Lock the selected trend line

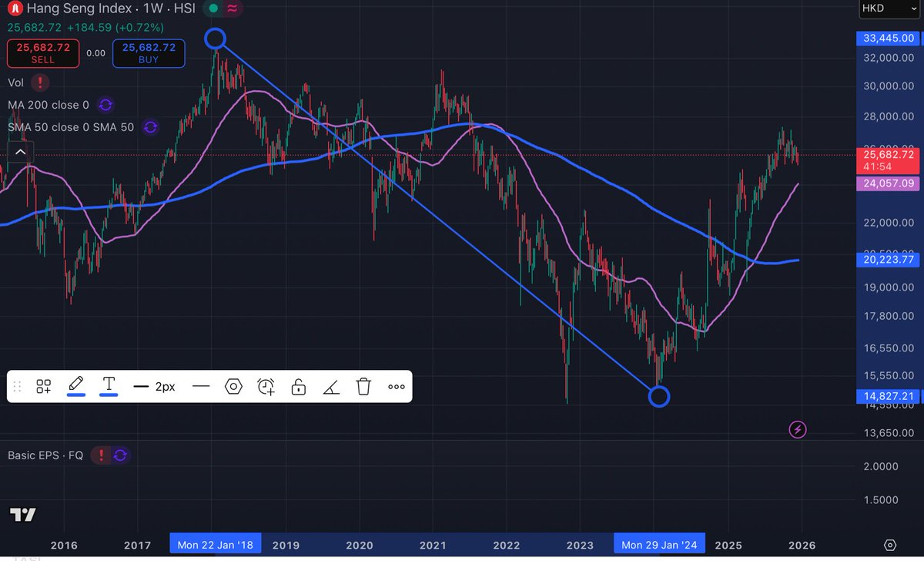(x=299, y=387)
